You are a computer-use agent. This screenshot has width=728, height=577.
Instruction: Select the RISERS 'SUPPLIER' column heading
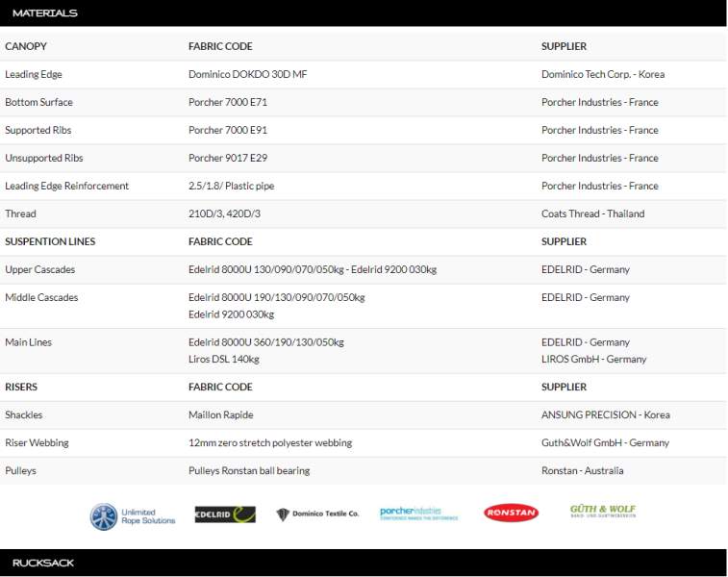[x=564, y=387]
